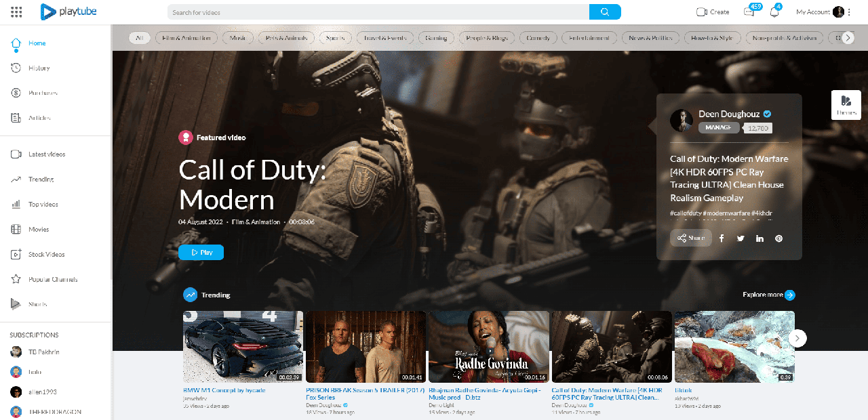Image resolution: width=868 pixels, height=420 pixels.
Task: Share the featured video on Twitter
Action: [x=741, y=238]
